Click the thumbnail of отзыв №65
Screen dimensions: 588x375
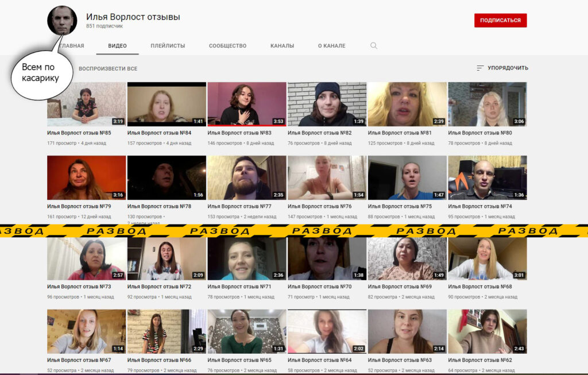[246, 331]
